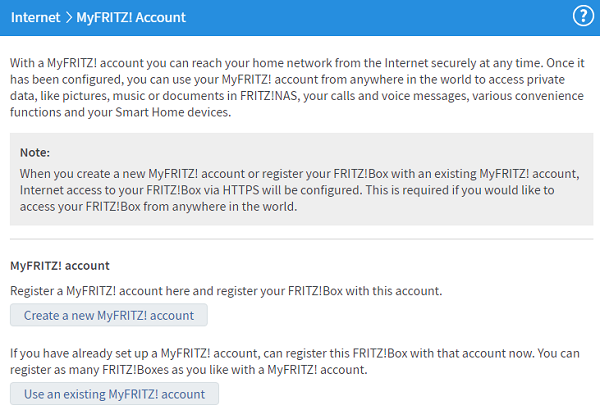Click the Register a MyFRITZ! account here sentence

tap(226, 291)
